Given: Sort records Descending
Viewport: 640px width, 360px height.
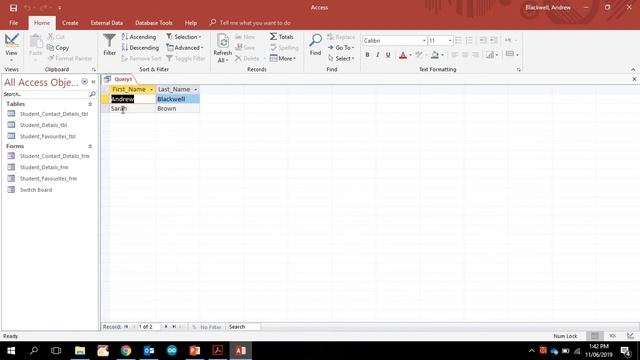Looking at the screenshot, I should [x=140, y=48].
